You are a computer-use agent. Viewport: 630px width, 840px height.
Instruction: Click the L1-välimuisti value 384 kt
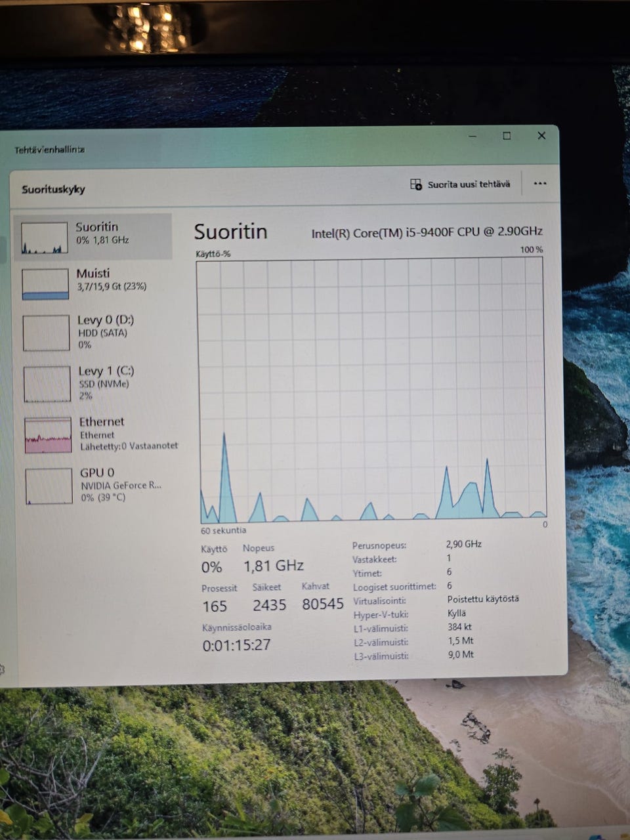pos(459,627)
